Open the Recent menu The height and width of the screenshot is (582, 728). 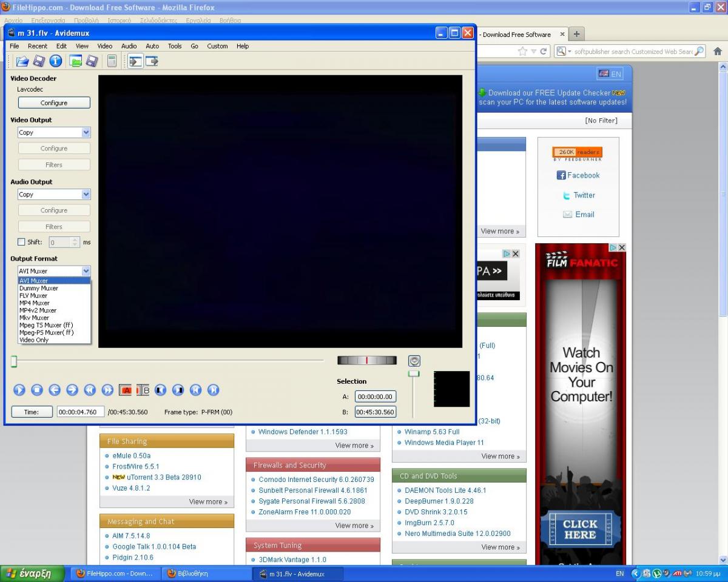click(x=38, y=46)
